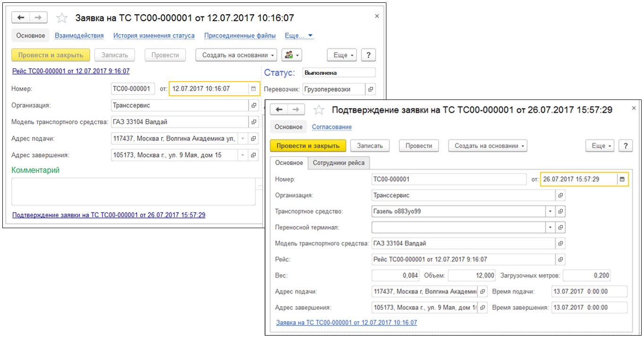Open the Согласование section
Screen dimensions: 644x338
[332, 127]
